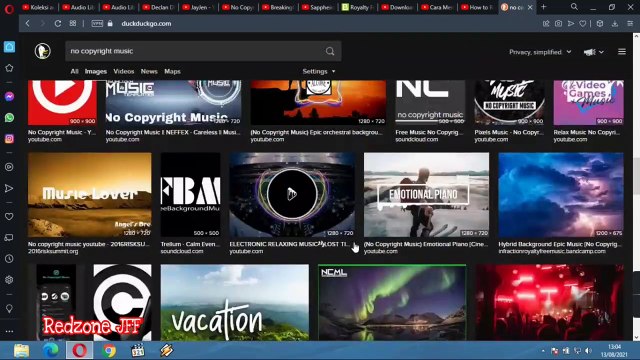
Task: Open the Messenger sidebar icon
Action: point(9,96)
